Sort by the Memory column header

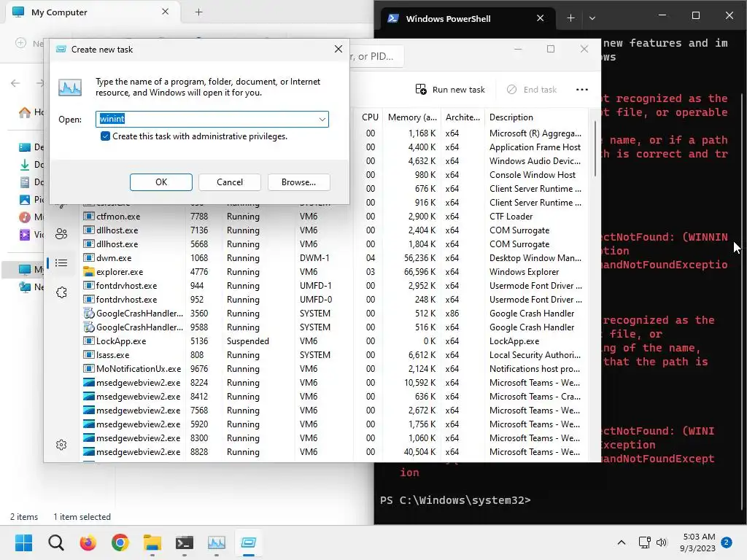[412, 117]
